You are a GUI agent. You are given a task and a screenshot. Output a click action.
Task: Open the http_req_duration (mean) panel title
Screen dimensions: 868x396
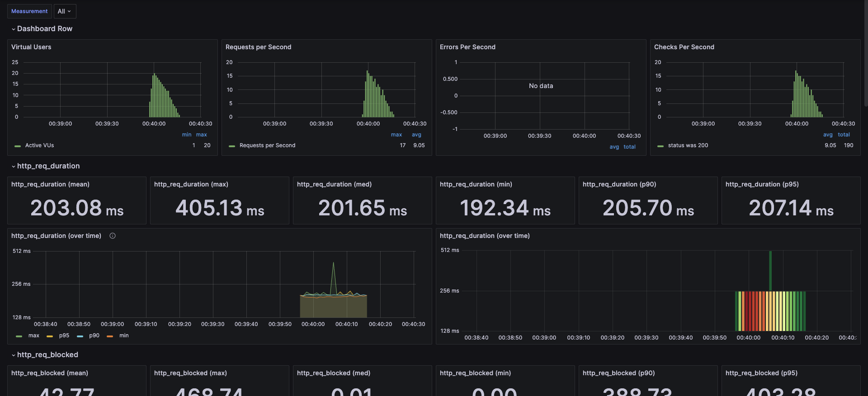(x=50, y=184)
